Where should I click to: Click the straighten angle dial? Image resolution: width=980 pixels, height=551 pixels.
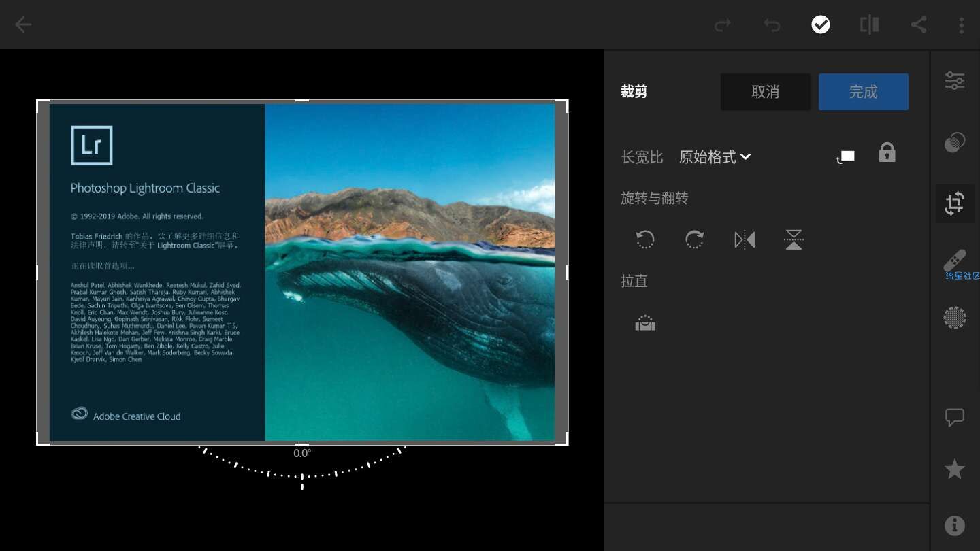(302, 468)
